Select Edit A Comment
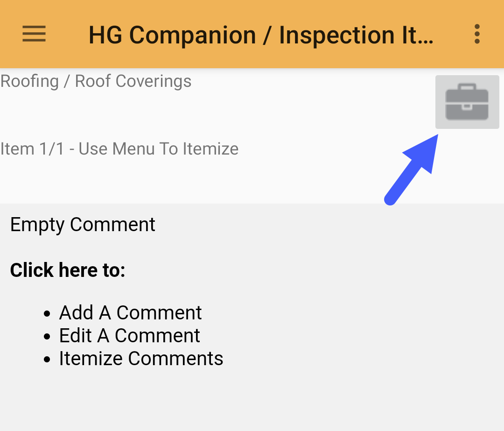This screenshot has height=431, width=504. click(x=129, y=335)
